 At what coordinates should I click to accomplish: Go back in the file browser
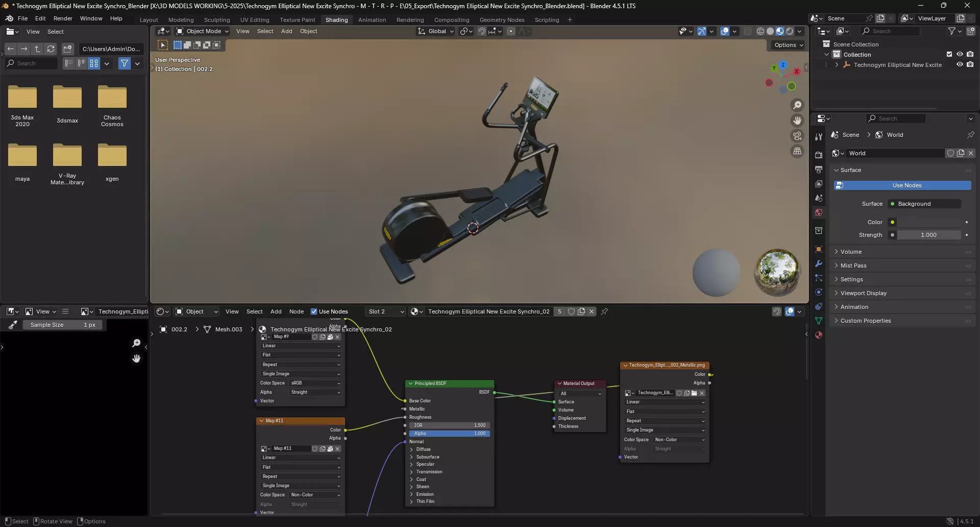pyautogui.click(x=11, y=49)
